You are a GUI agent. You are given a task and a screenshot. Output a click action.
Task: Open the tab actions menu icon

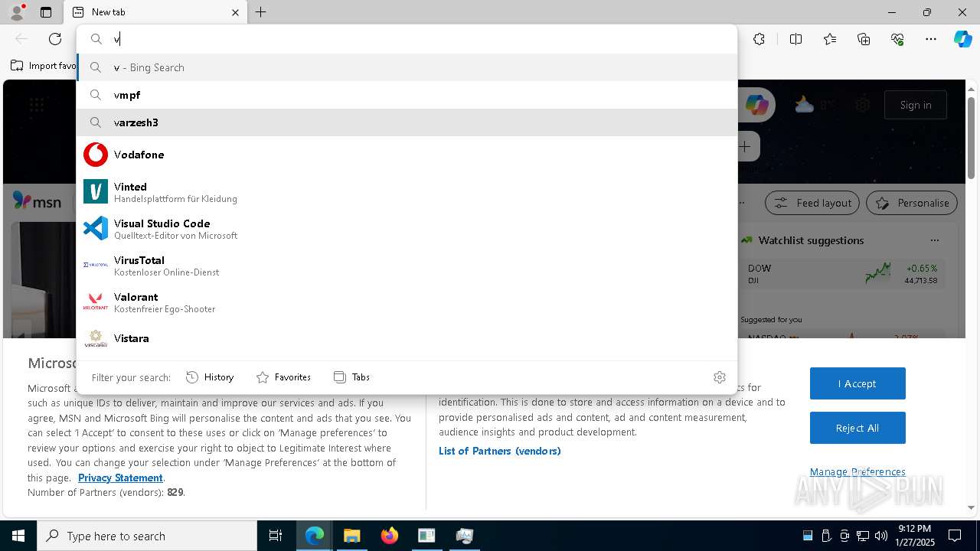click(46, 12)
